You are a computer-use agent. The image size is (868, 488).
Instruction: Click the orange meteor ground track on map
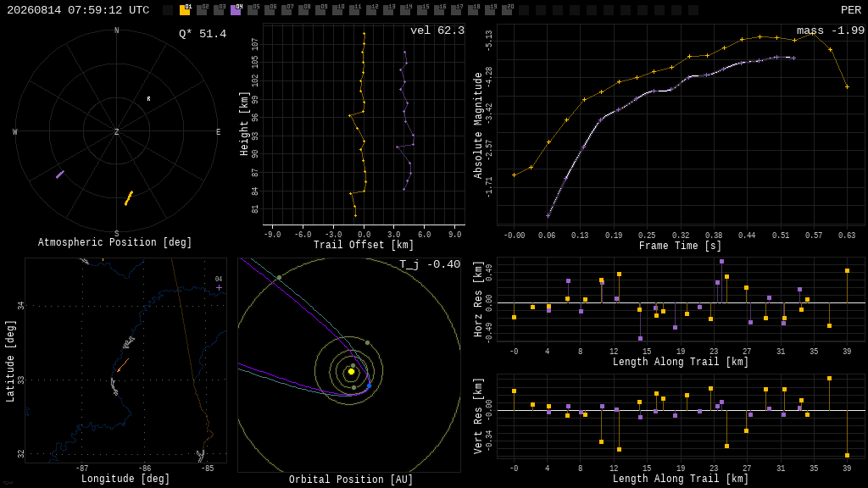click(123, 365)
